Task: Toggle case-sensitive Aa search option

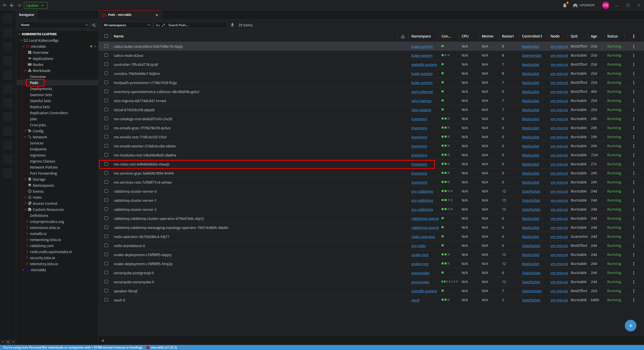Action: point(158,25)
